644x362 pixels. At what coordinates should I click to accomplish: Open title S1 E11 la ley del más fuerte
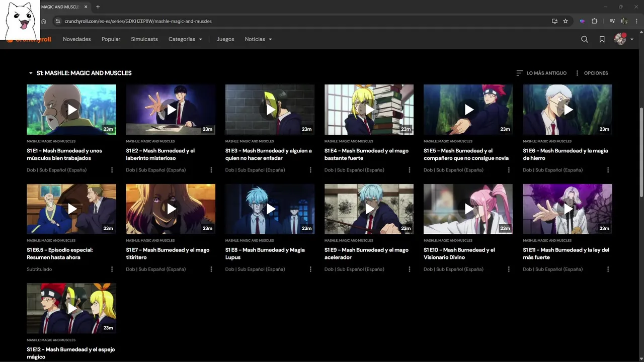[x=566, y=253]
